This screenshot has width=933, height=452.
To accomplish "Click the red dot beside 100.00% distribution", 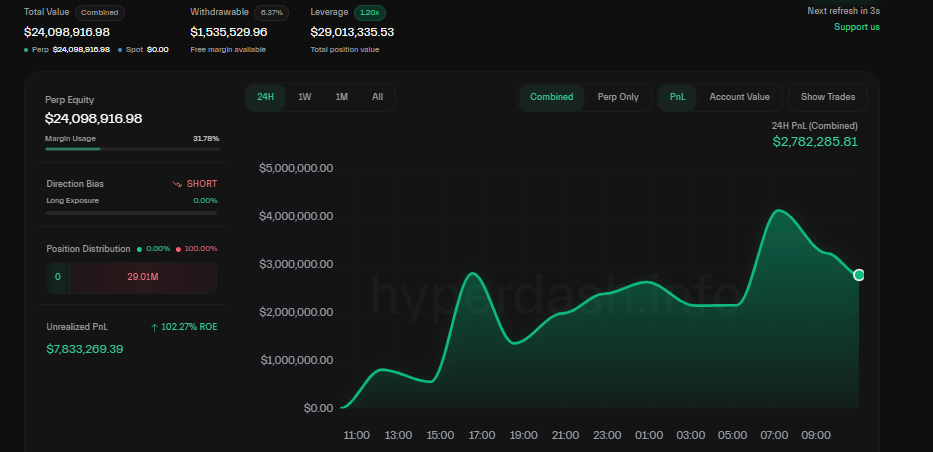I will 178,249.
